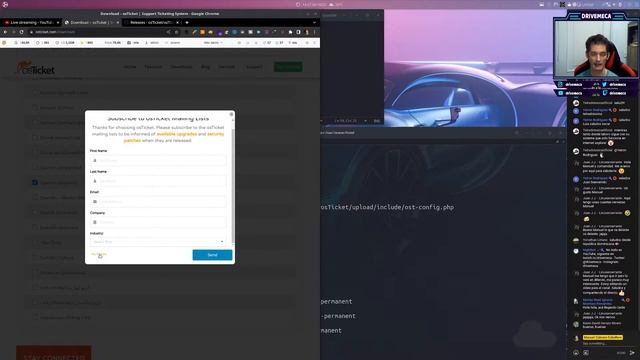The width and height of the screenshot is (640, 360).
Task: Click the Ln Col indicator in editor status bar
Action: (345, 121)
